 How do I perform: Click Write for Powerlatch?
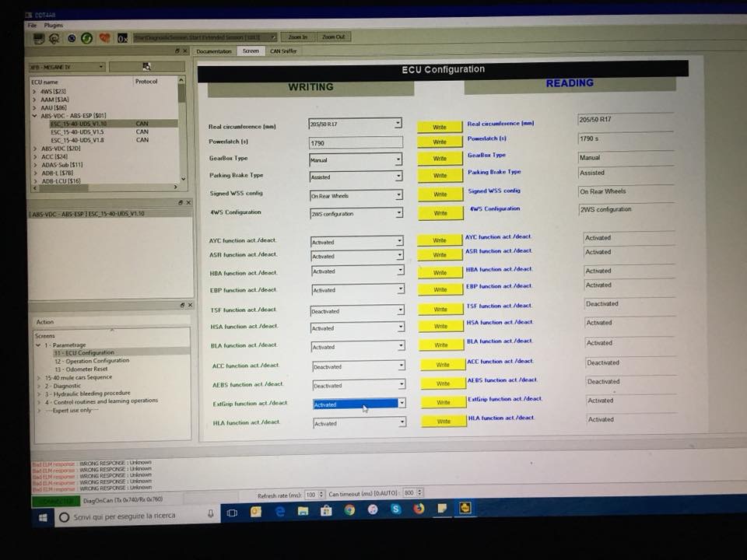440,142
